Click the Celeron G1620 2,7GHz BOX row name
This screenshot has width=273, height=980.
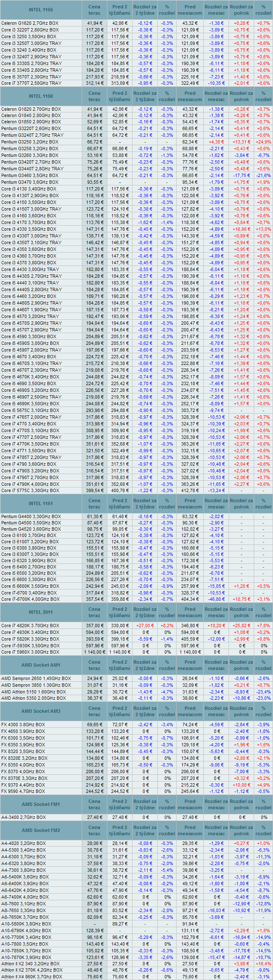pos(30,23)
